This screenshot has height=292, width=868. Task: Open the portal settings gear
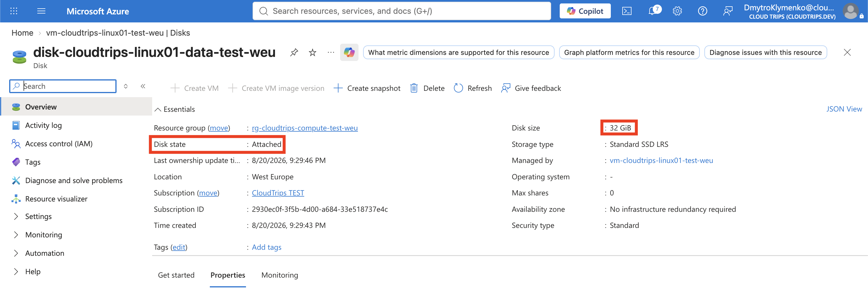(x=677, y=11)
